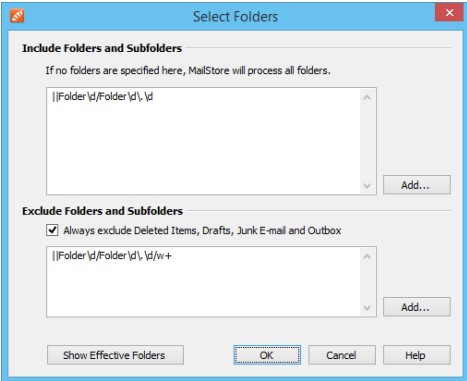Click the Select Folders title bar text
467x381 pixels.
pos(235,17)
